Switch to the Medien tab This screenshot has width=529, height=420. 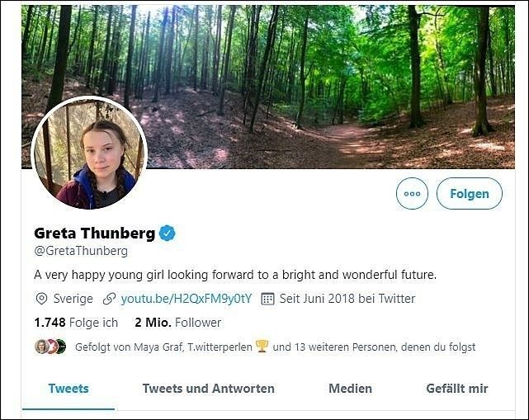350,388
